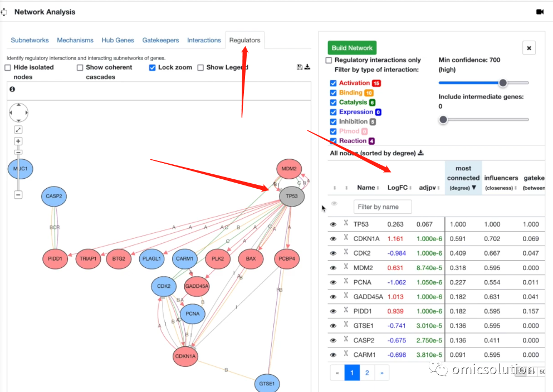This screenshot has height=392, width=553.
Task: Open the Gatekeepers tab
Action: (x=160, y=40)
